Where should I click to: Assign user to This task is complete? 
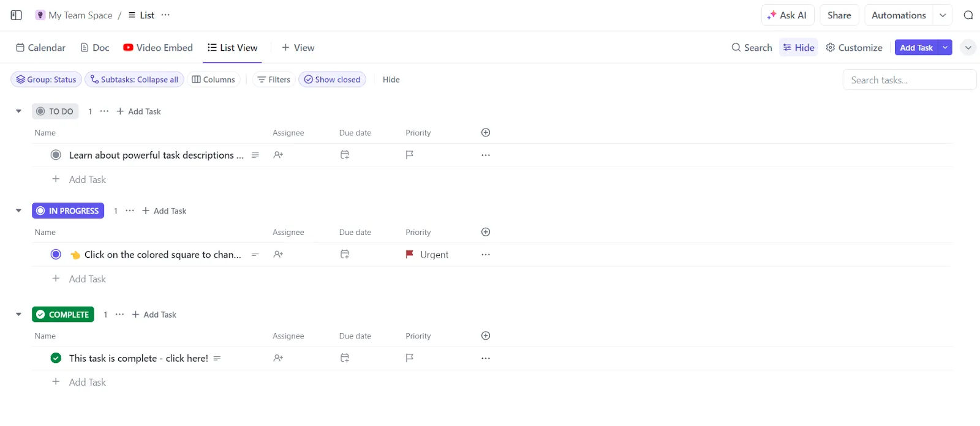[278, 358]
